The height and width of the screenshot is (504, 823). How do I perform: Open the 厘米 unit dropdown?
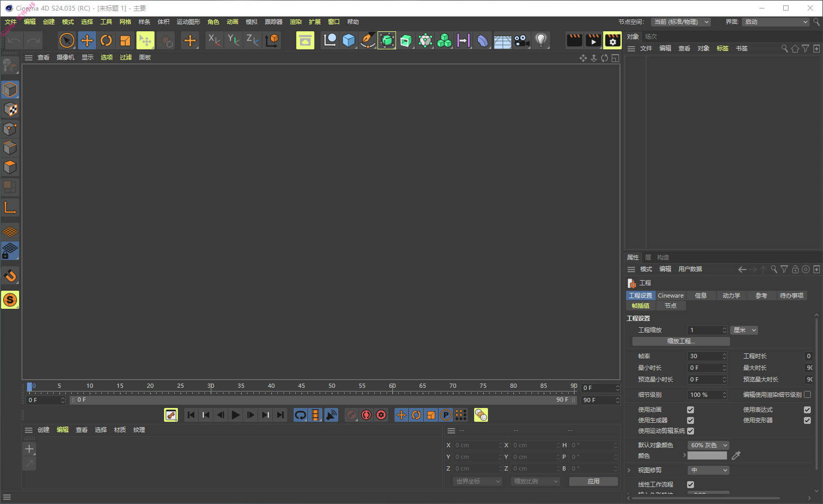pos(744,330)
